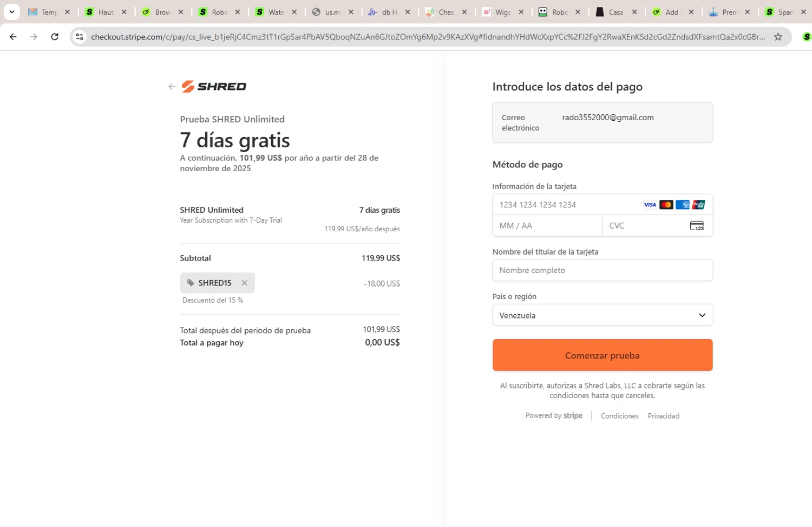This screenshot has height=527, width=812.
Task: Bookmark this page with the star icon
Action: [x=778, y=37]
